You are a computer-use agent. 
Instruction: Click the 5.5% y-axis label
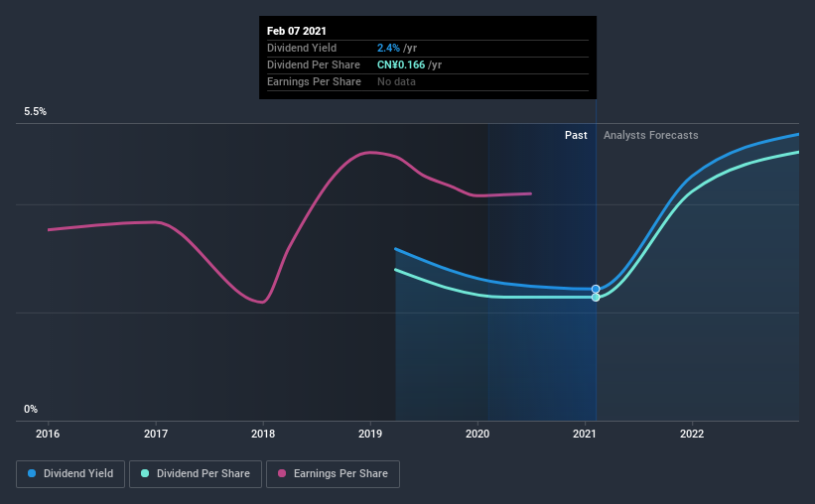[36, 112]
